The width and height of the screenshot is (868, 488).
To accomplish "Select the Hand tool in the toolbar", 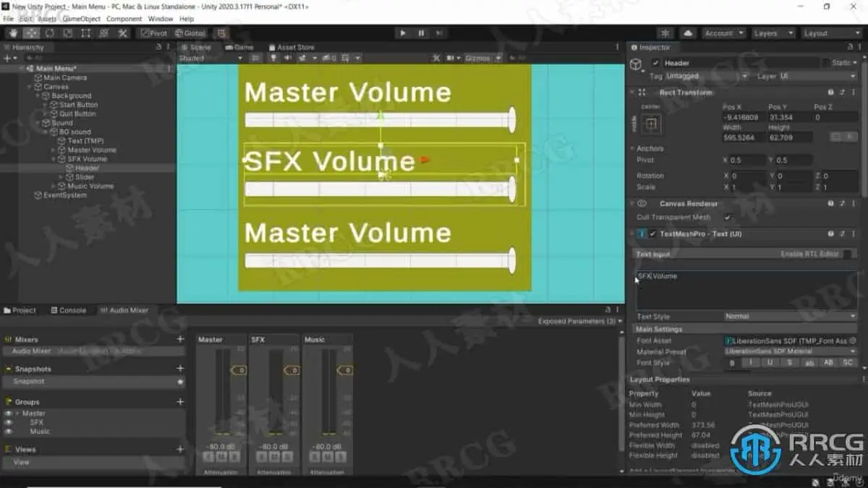I will pos(13,33).
